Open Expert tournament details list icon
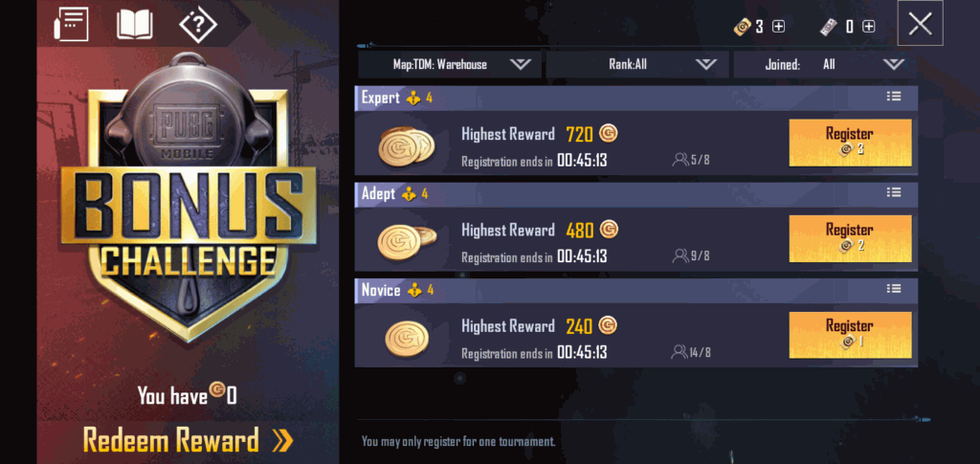 (894, 97)
